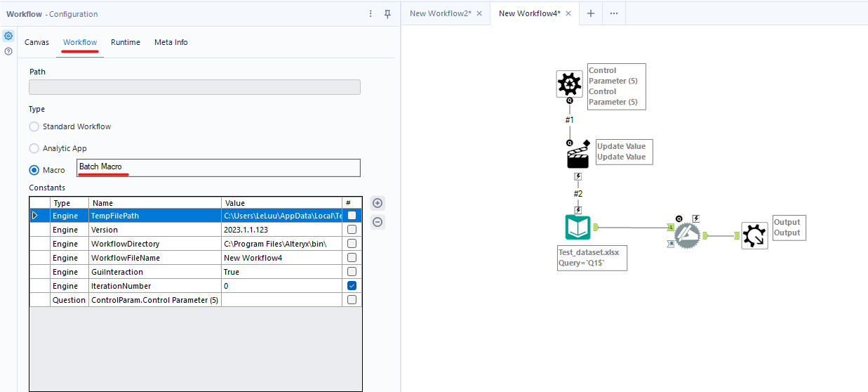
Task: Toggle the WorkflowDirectory row checkbox
Action: (352, 244)
